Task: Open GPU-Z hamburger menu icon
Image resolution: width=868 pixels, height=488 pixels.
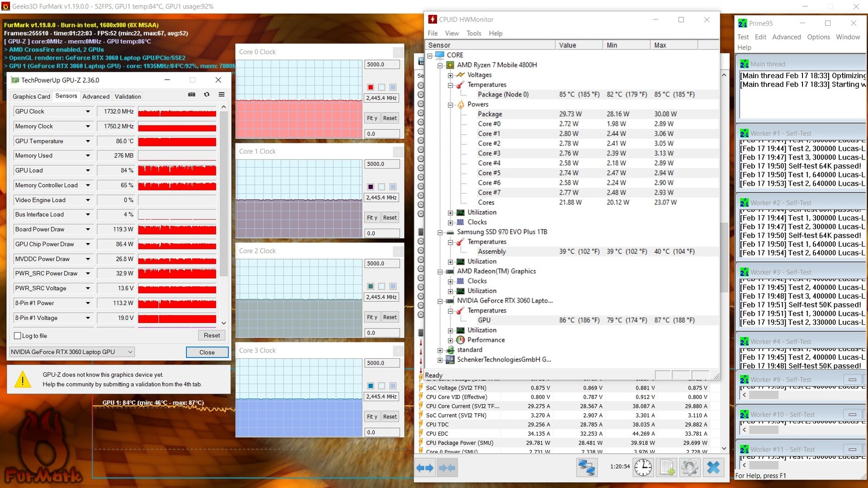Action: (222, 94)
